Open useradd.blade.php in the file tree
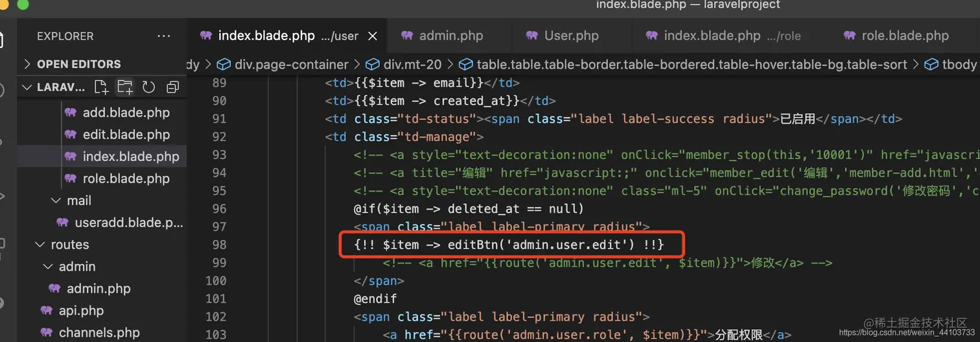Screen dimensions: 980x342 tap(128, 223)
